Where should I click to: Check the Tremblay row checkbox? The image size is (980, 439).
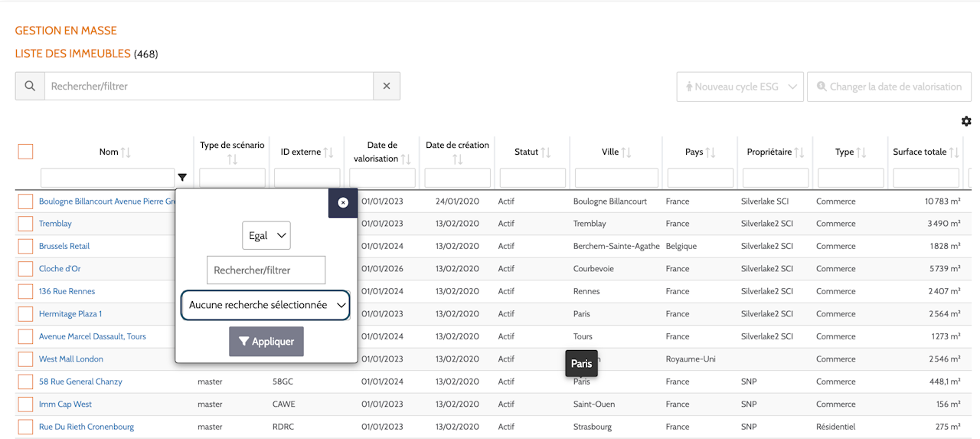(x=25, y=224)
